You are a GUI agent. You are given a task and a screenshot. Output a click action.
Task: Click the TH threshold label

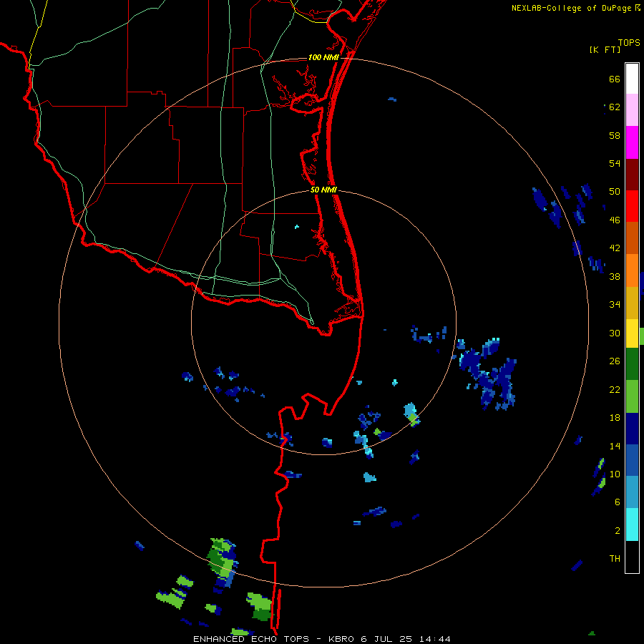[x=615, y=559]
